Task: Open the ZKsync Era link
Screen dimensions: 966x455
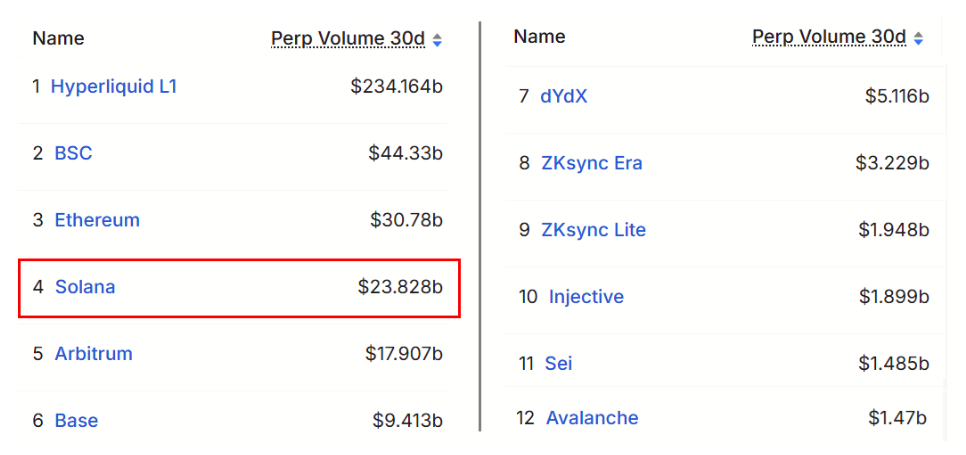Action: (x=592, y=163)
